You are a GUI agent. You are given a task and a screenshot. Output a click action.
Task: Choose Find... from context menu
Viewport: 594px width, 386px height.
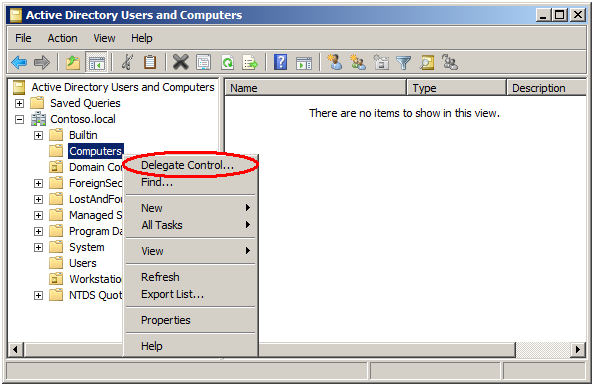click(x=191, y=182)
